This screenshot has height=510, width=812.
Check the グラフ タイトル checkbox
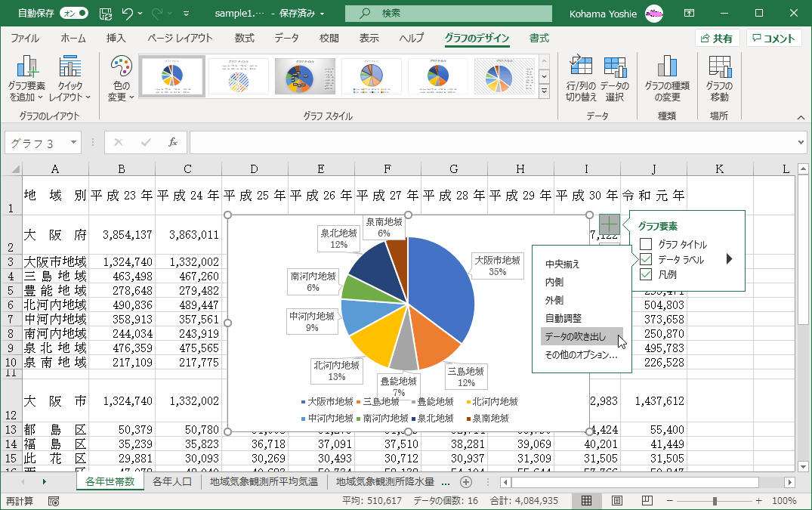[x=646, y=244]
